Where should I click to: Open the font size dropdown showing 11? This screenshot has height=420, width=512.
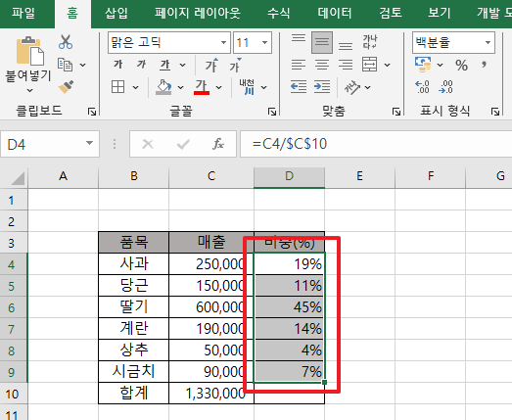(264, 42)
